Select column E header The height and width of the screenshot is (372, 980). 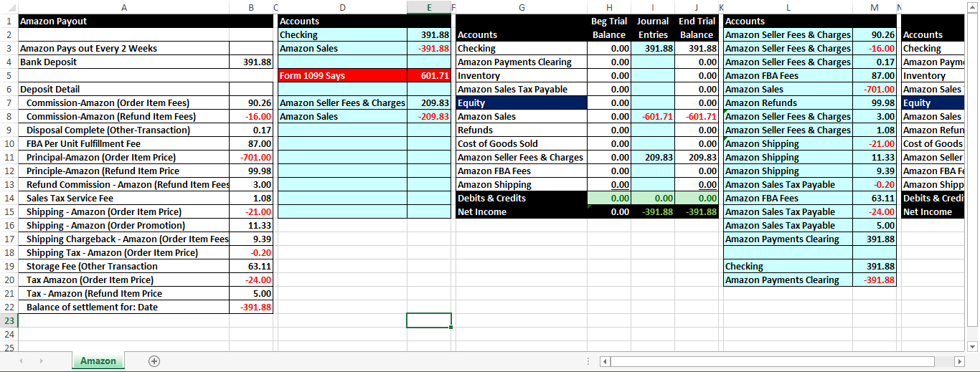coord(428,7)
